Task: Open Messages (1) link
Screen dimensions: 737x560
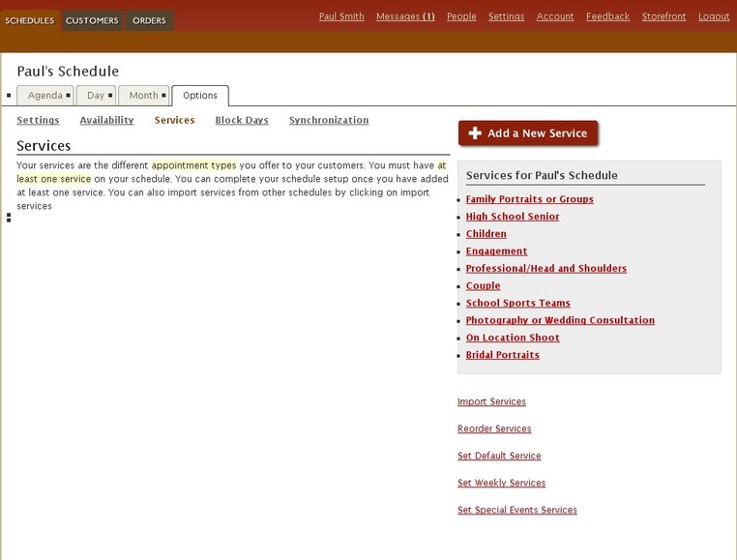Action: 405,16
